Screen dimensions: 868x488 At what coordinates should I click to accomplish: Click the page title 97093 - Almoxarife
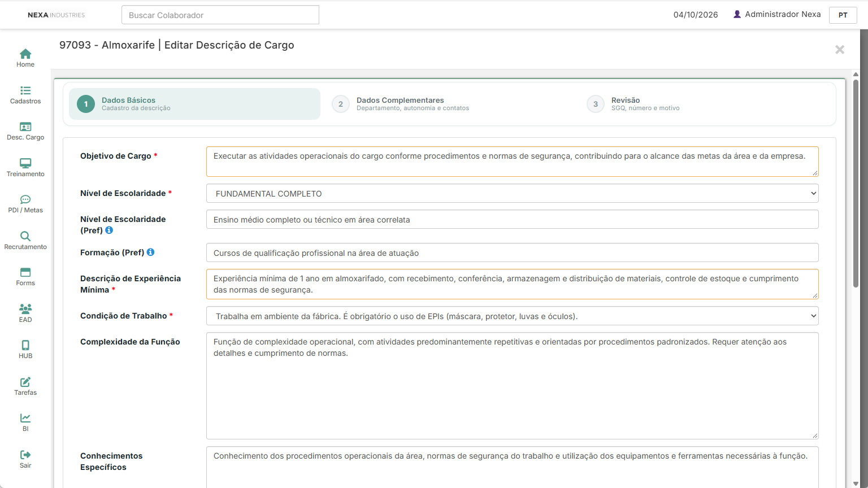pos(107,45)
